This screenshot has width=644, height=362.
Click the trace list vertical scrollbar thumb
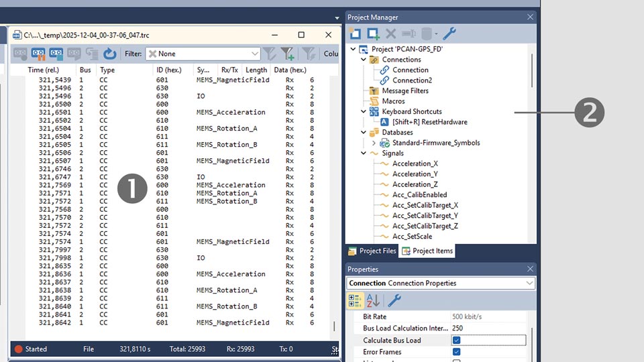coord(334,326)
